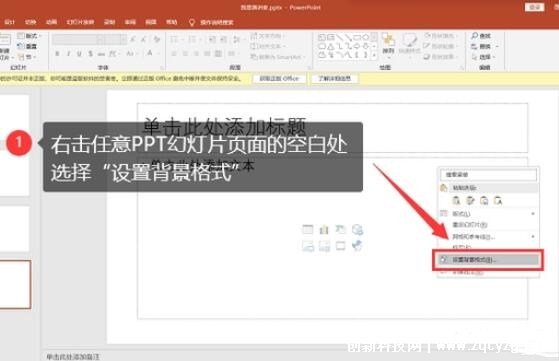Image resolution: width=559 pixels, height=361 pixels.
Task: Click the insert table placeholder icon
Action: pyautogui.click(x=308, y=230)
